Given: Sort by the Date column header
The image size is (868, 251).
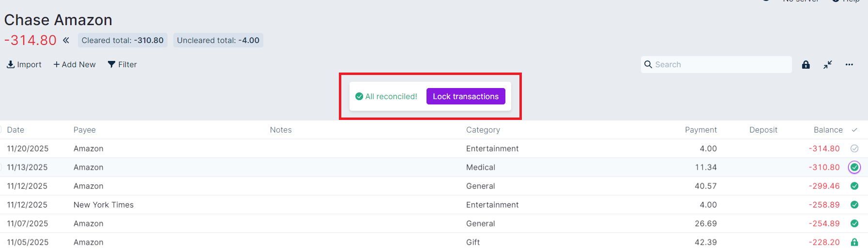Looking at the screenshot, I should [15, 130].
